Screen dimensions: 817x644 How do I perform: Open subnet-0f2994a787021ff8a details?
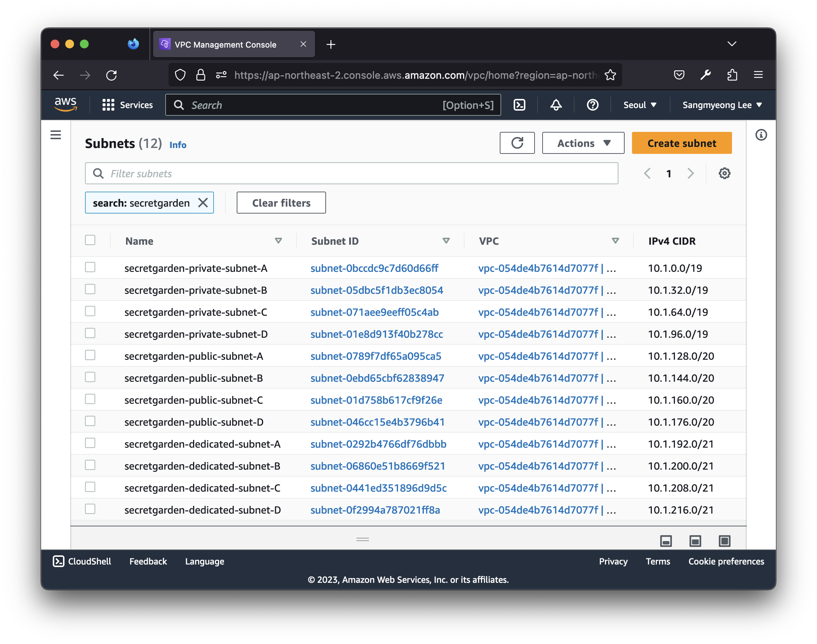[x=375, y=510]
